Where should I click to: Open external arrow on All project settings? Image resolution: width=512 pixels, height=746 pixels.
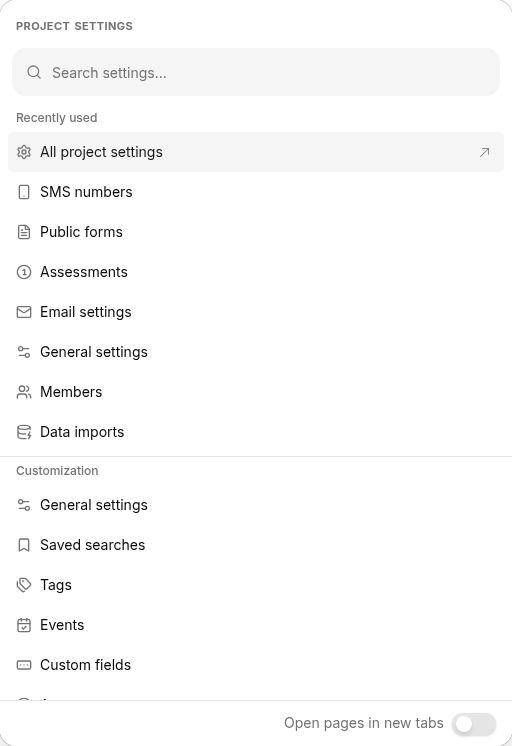pyautogui.click(x=484, y=152)
